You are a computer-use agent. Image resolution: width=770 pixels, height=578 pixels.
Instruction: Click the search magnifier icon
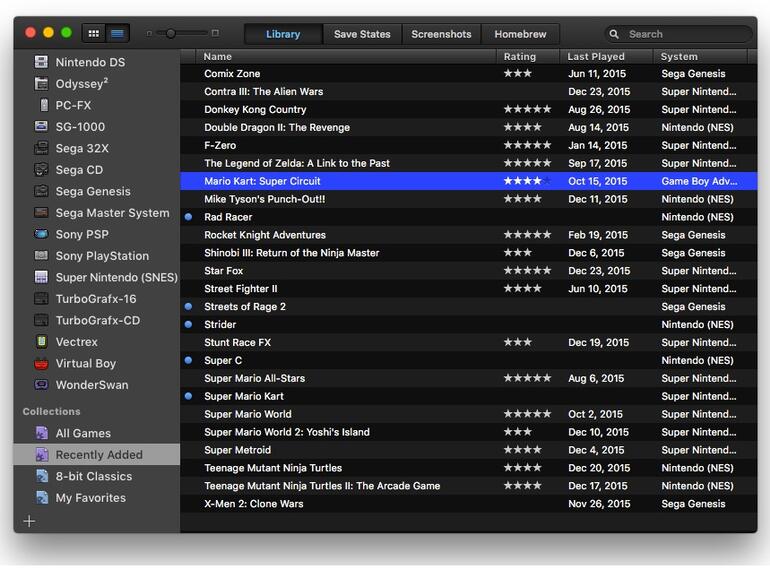(614, 34)
